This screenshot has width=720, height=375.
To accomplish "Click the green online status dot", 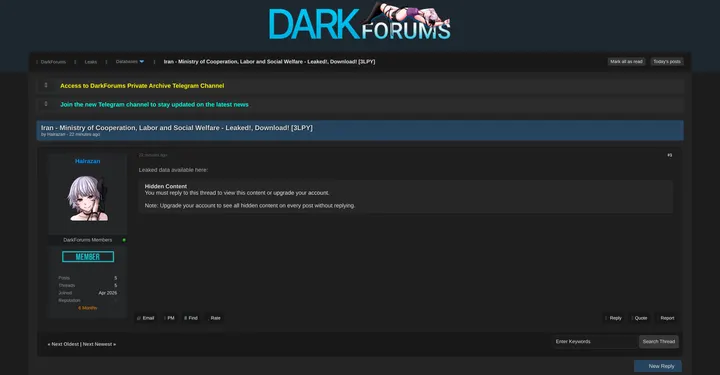I will click(124, 240).
